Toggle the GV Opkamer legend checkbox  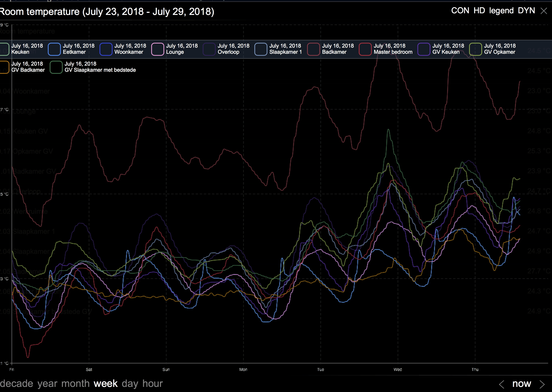click(475, 49)
